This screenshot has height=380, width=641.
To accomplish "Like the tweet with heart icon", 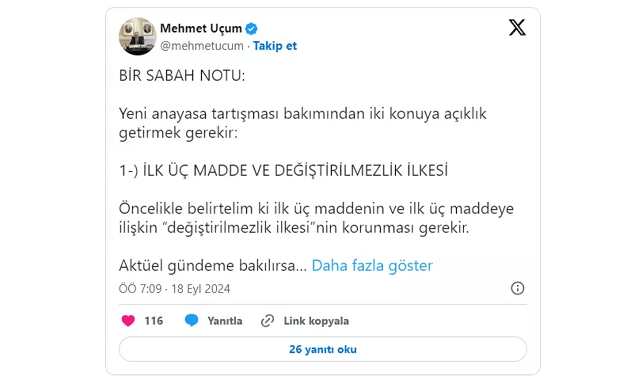I will point(128,321).
